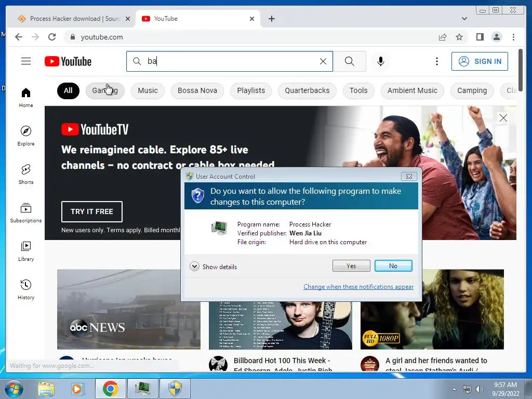Clear the search box with X
This screenshot has width=532, height=399.
323,61
